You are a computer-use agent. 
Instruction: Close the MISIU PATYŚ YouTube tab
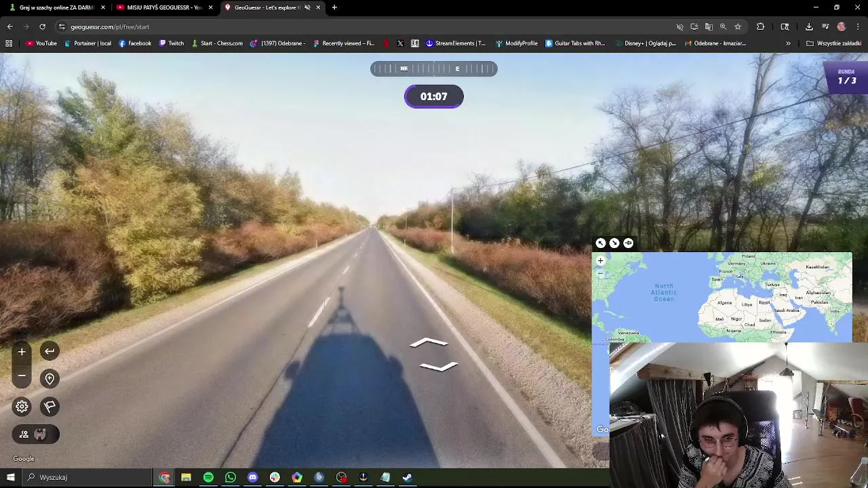[x=210, y=7]
